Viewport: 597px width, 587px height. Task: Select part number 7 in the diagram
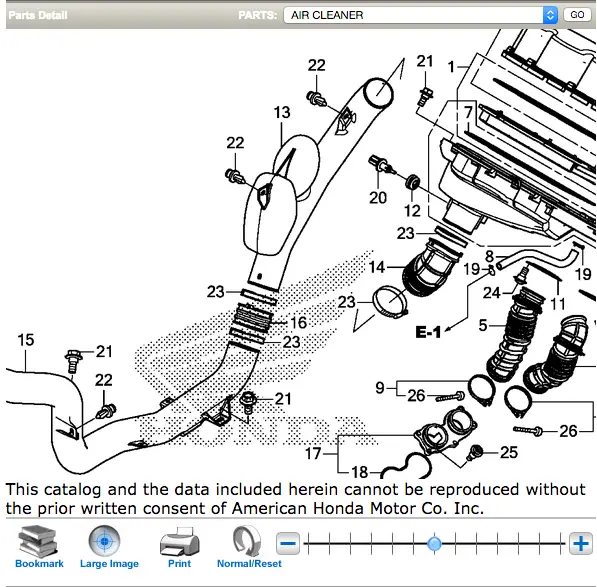pos(468,112)
